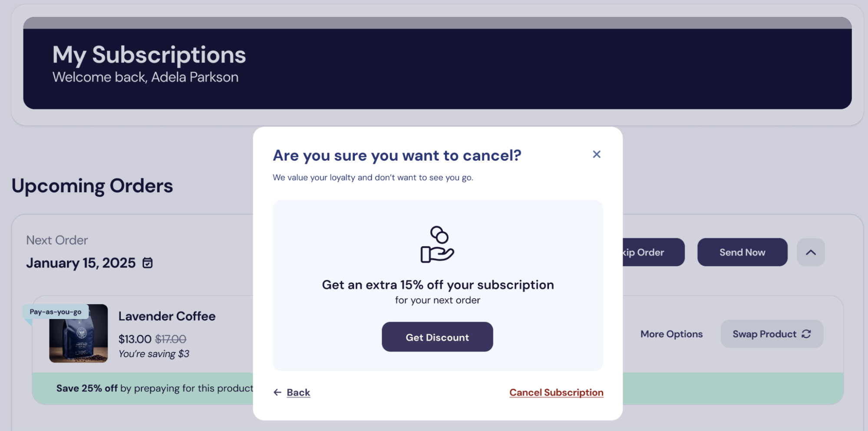Open calendar icon beside January 15, 2025
Image resolution: width=868 pixels, height=431 pixels.
148,263
